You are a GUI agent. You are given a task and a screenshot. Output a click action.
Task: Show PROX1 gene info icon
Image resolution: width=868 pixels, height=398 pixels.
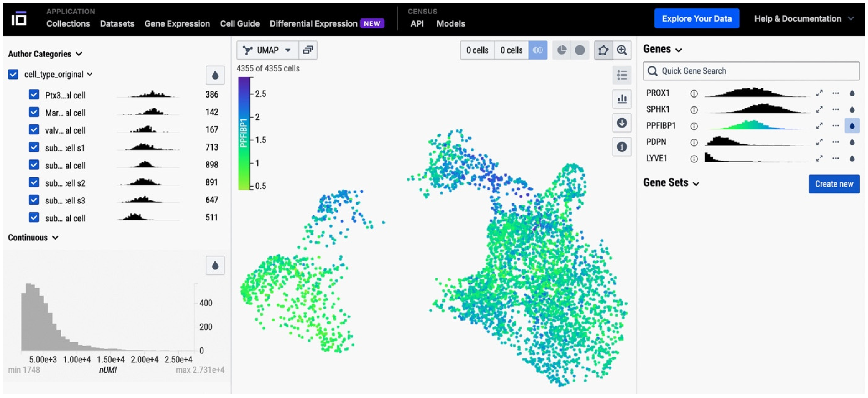(x=693, y=93)
